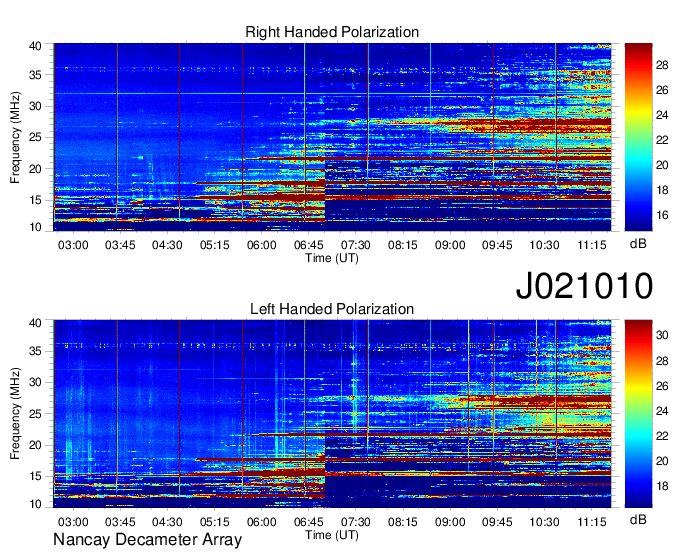Viewport: 680px width, 552px height.
Task: Click 09:45 on the bottom time axis
Action: (497, 522)
